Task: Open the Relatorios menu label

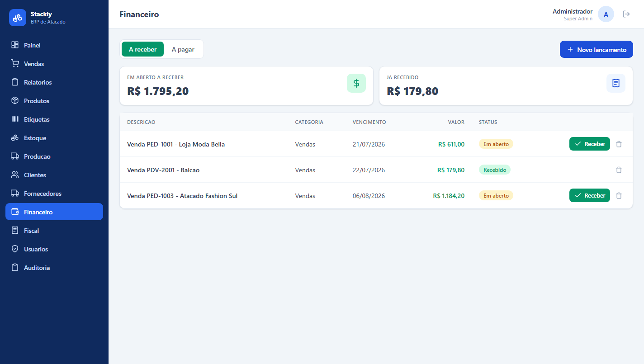Action: [x=38, y=82]
